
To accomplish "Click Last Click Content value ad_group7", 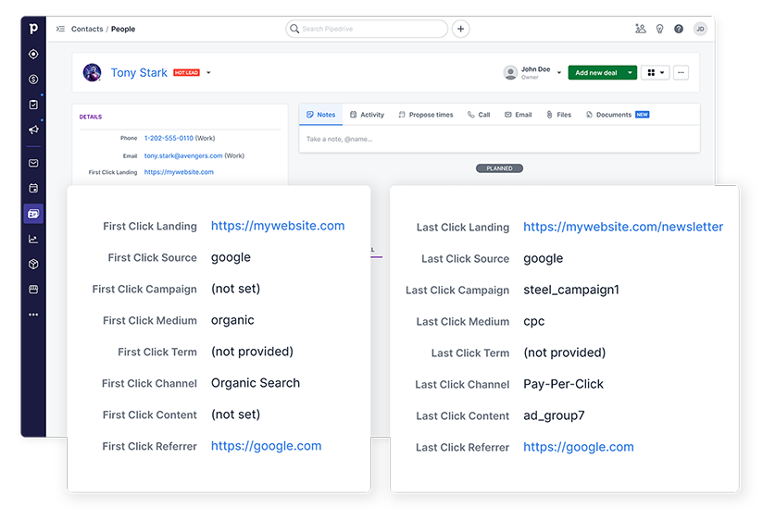I will 554,415.
